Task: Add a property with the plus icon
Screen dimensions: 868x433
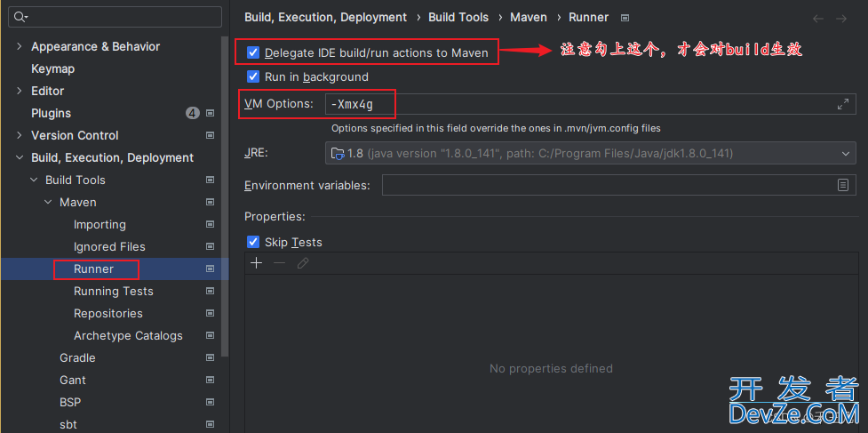Action: (x=256, y=263)
